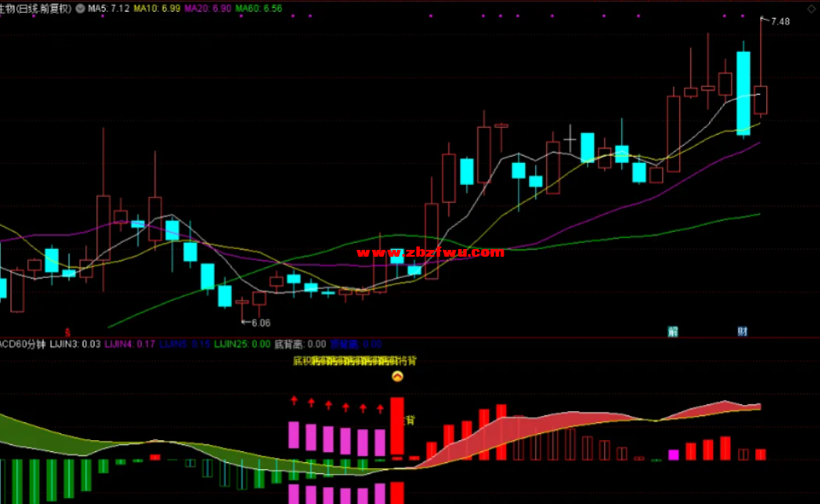This screenshot has height=504, width=820.
Task: Select the MA60: 6.56 indicator label
Action: click(x=259, y=9)
